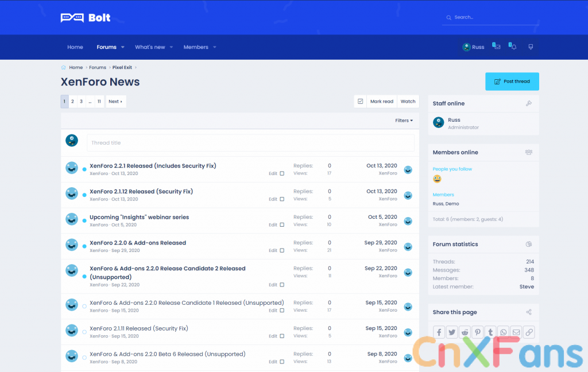Copy page link icon

pos(529,332)
